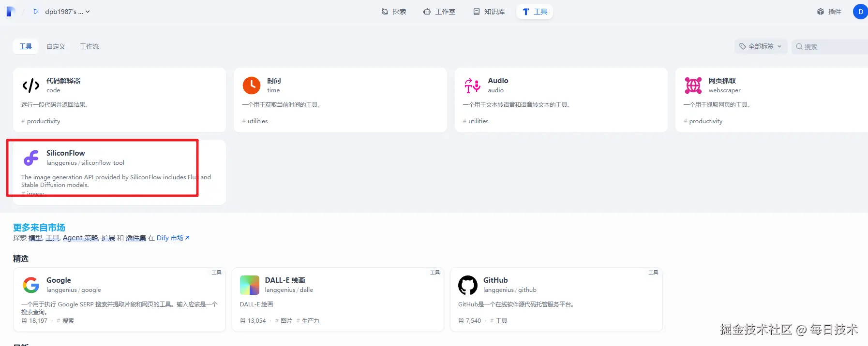This screenshot has width=868, height=346.
Task: Expand the 全部标签 tag filter dropdown
Action: click(x=761, y=46)
